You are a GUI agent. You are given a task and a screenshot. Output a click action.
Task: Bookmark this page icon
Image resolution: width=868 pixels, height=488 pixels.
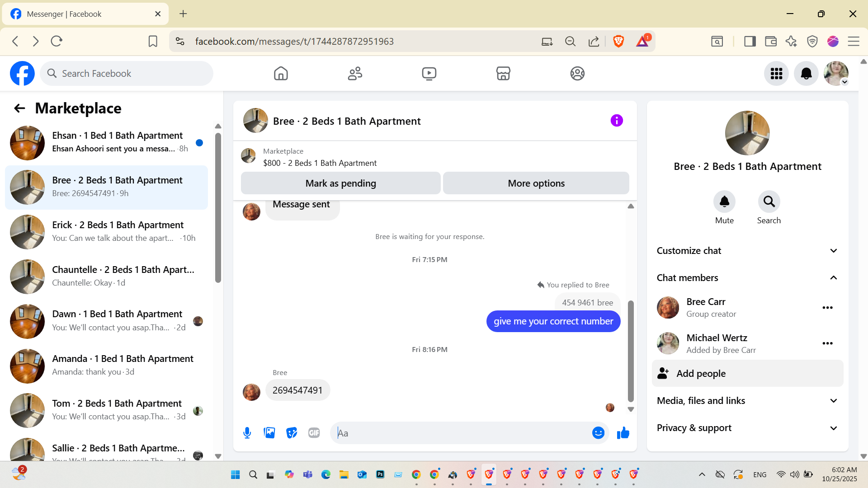153,42
